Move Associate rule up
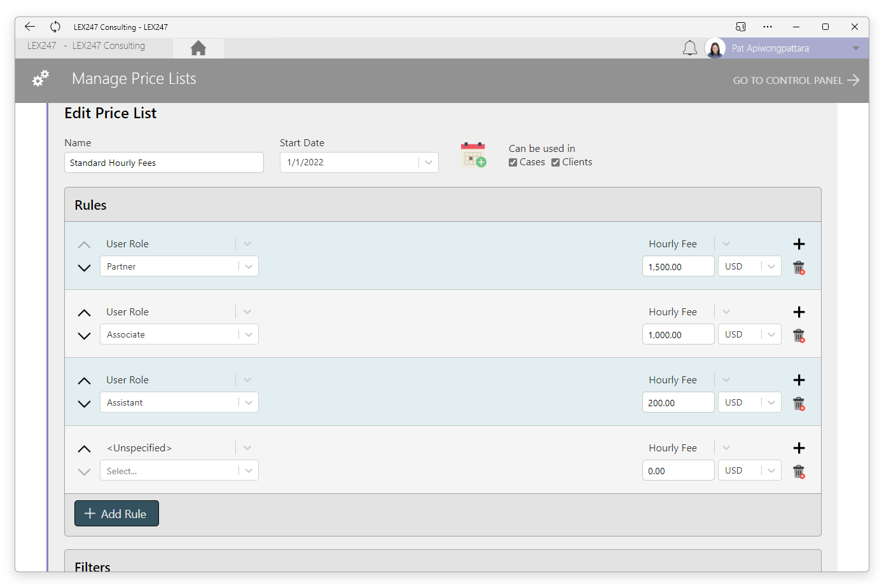This screenshot has width=884, height=588. coord(84,313)
